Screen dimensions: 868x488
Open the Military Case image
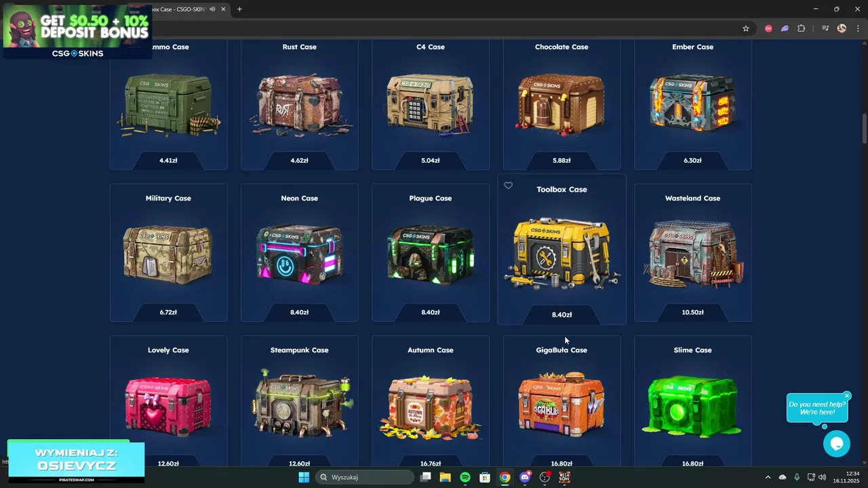click(x=168, y=254)
